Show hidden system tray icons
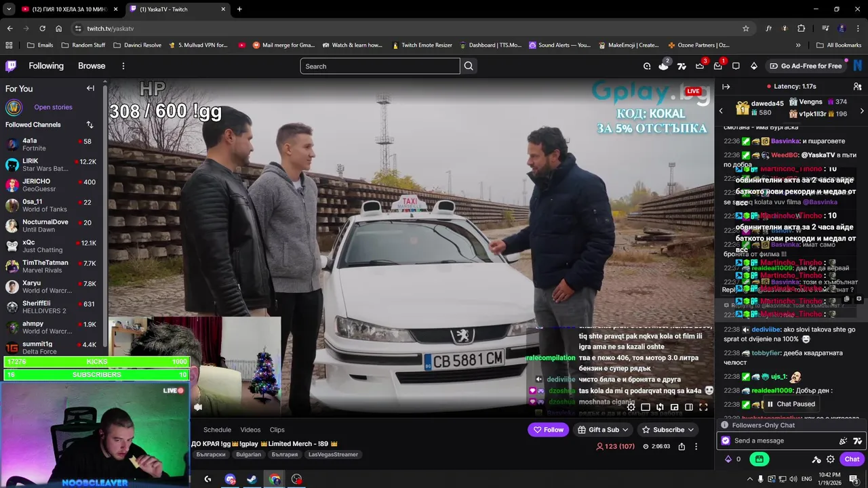Screen dimensions: 868x488 (750, 479)
